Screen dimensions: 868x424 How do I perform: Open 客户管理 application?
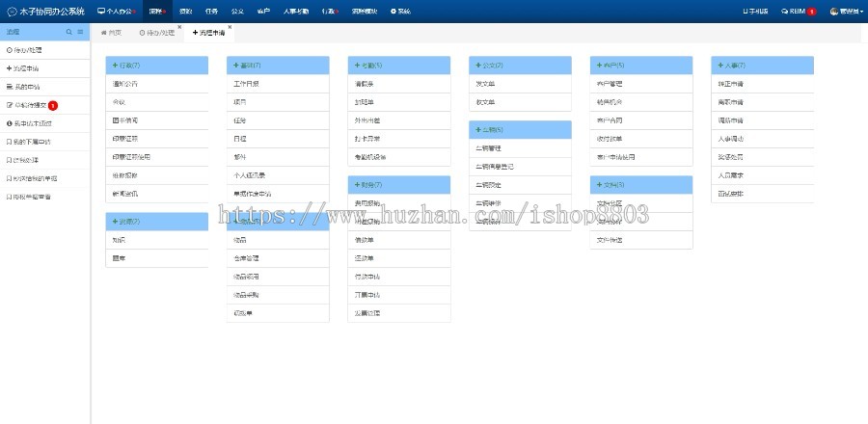coord(641,84)
